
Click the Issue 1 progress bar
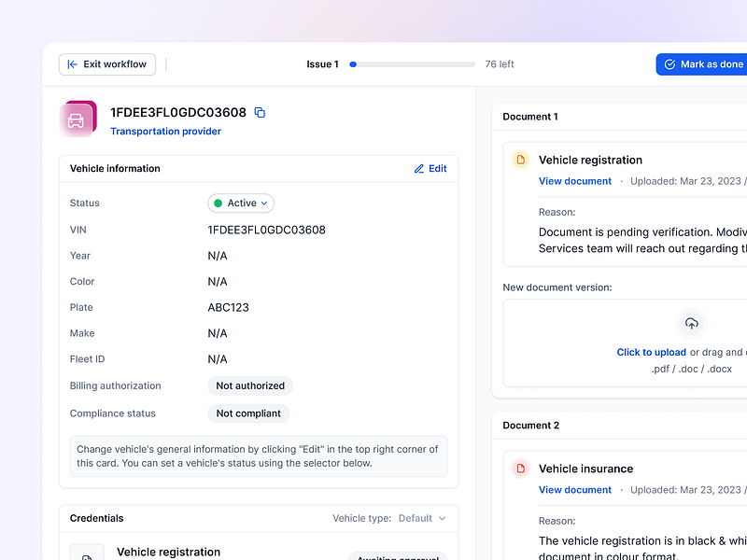pos(412,64)
